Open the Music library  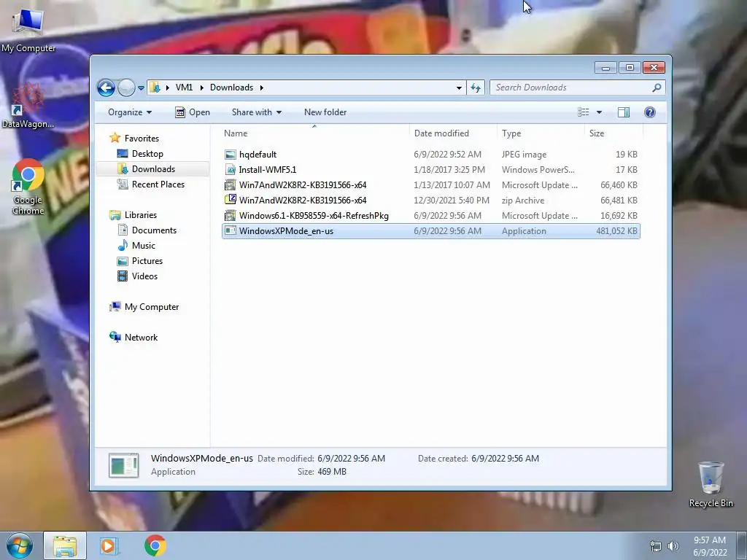144,246
